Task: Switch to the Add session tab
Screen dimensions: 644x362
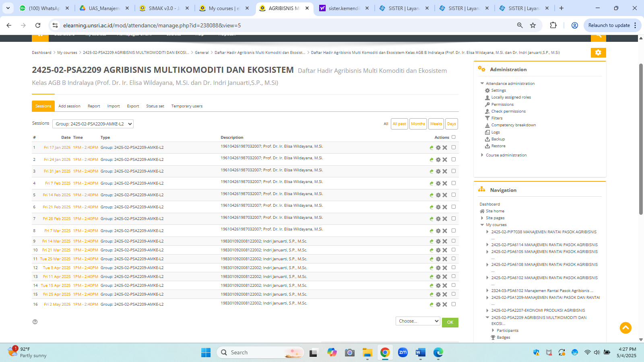Action: pyautogui.click(x=69, y=106)
